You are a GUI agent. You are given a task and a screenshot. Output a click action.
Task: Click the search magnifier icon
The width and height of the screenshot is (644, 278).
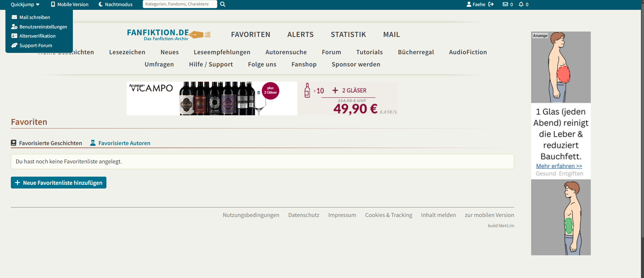223,4
